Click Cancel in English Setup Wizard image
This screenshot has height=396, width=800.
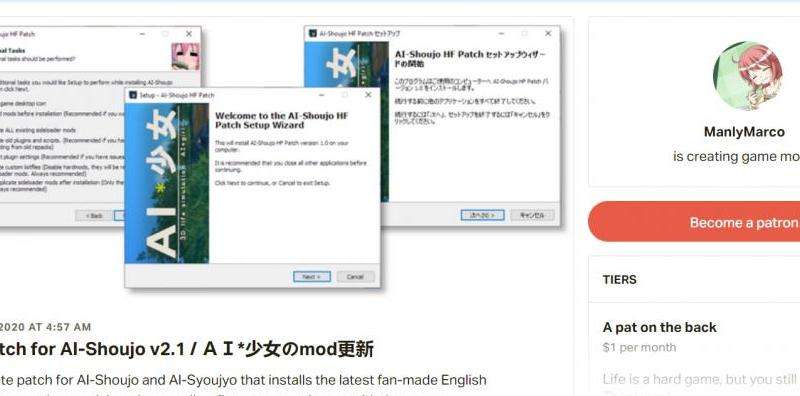coord(355,277)
